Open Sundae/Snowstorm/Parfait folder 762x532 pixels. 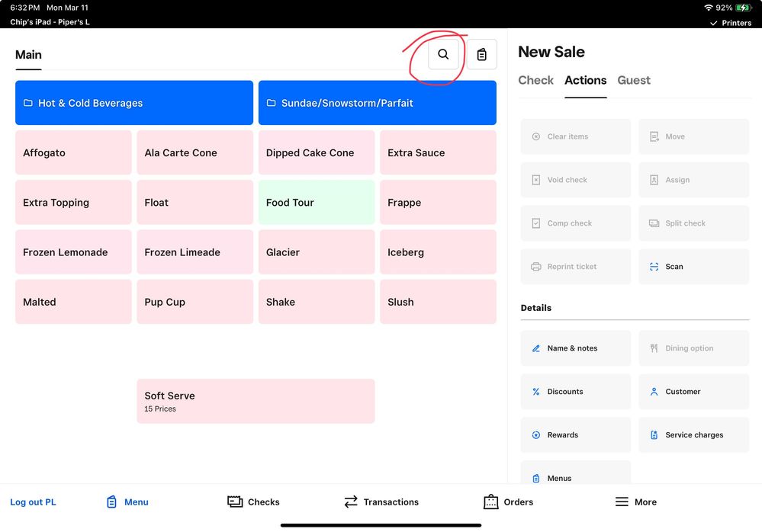click(377, 103)
